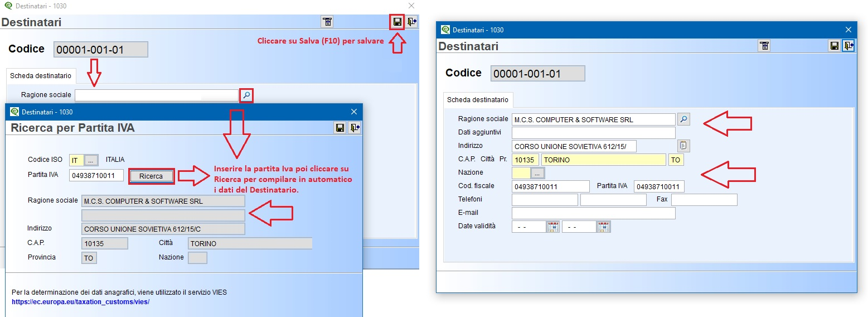The width and height of the screenshot is (868, 317).
Task: Click app icon in Ricerca dialog title bar
Action: pos(15,112)
